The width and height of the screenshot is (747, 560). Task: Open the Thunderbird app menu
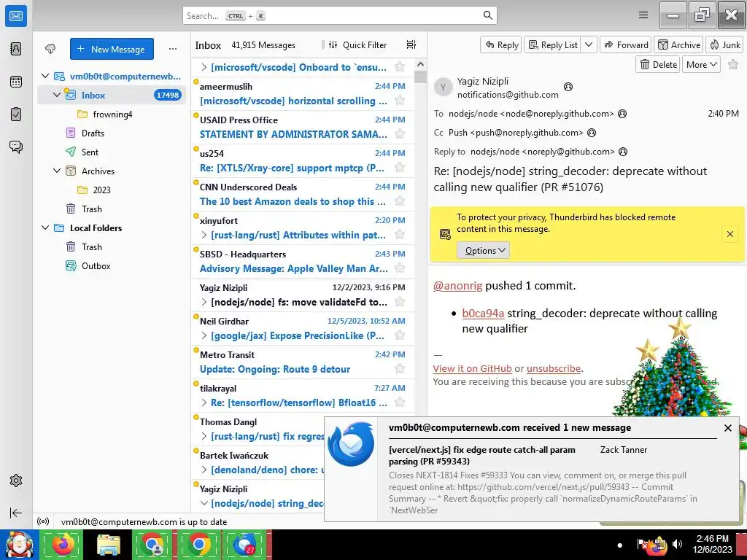tap(643, 15)
